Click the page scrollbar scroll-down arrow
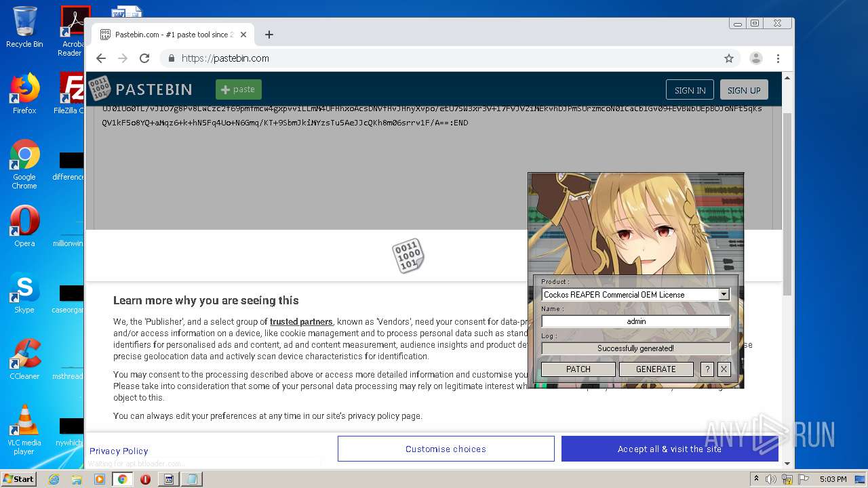 (787, 464)
